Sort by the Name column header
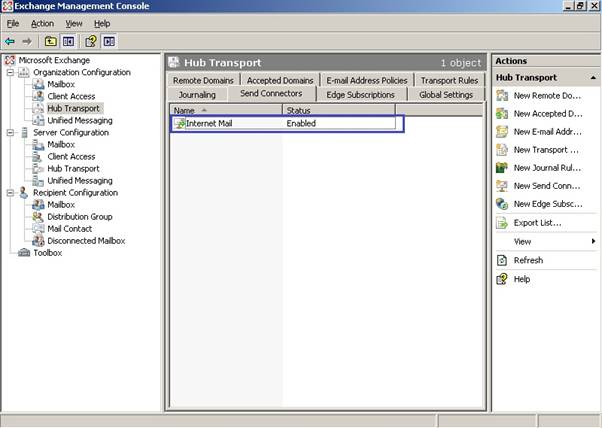The image size is (602, 428). (x=226, y=111)
